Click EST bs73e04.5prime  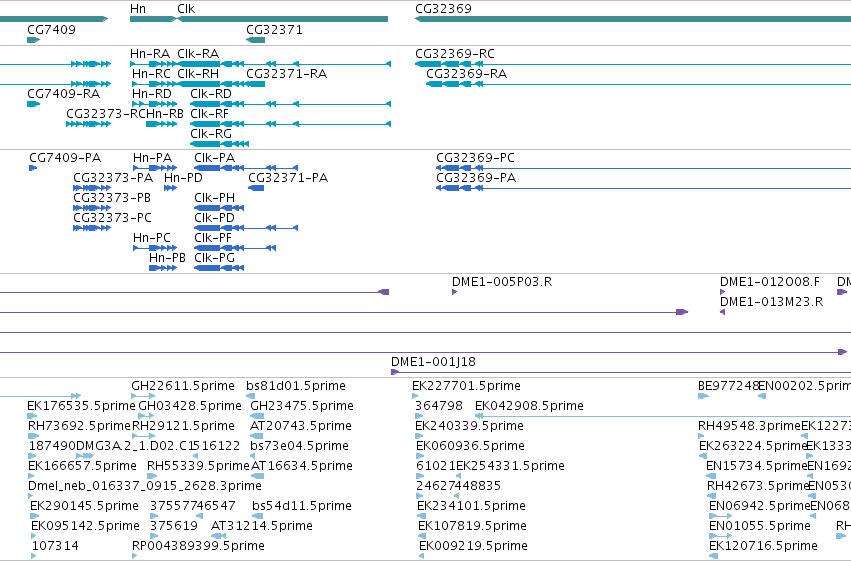[300, 446]
